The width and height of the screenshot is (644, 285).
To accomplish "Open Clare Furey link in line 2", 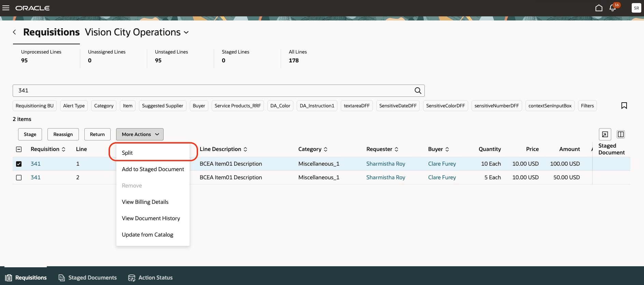I will pyautogui.click(x=442, y=178).
